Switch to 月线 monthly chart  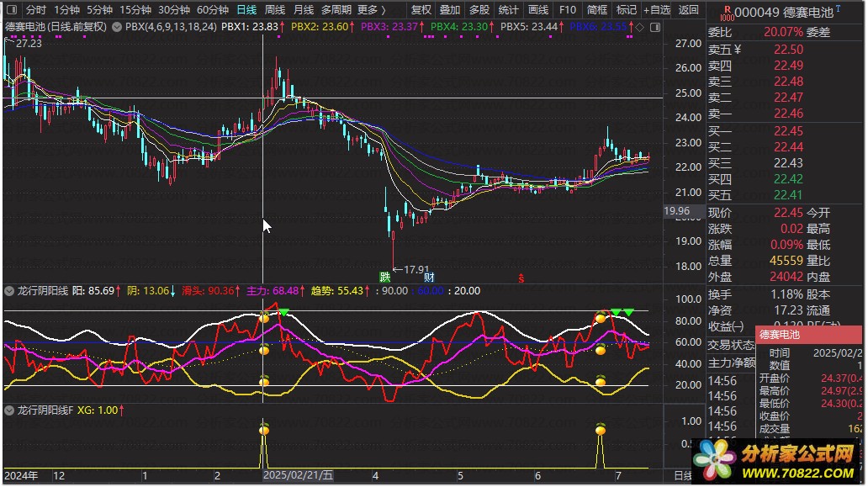[304, 10]
